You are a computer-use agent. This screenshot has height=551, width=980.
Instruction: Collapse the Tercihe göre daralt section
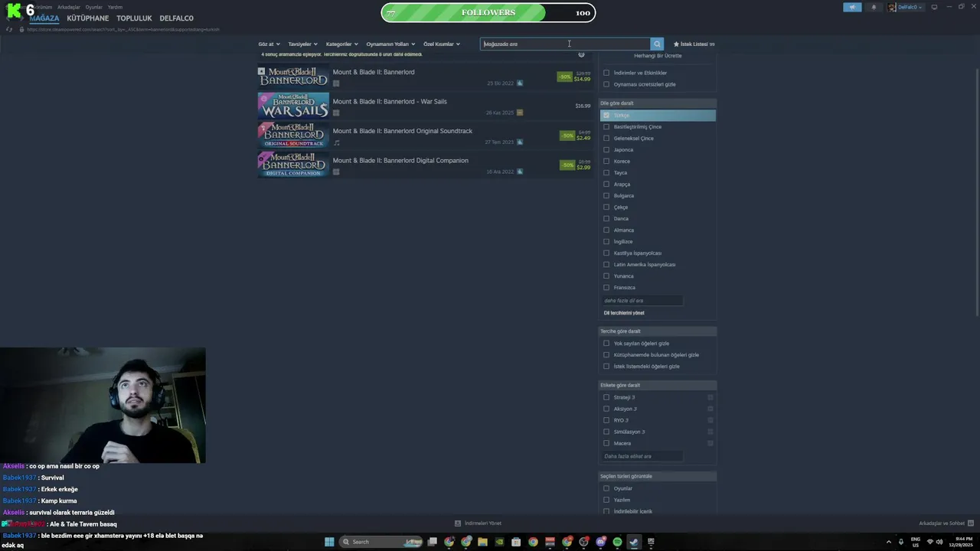[658, 331]
